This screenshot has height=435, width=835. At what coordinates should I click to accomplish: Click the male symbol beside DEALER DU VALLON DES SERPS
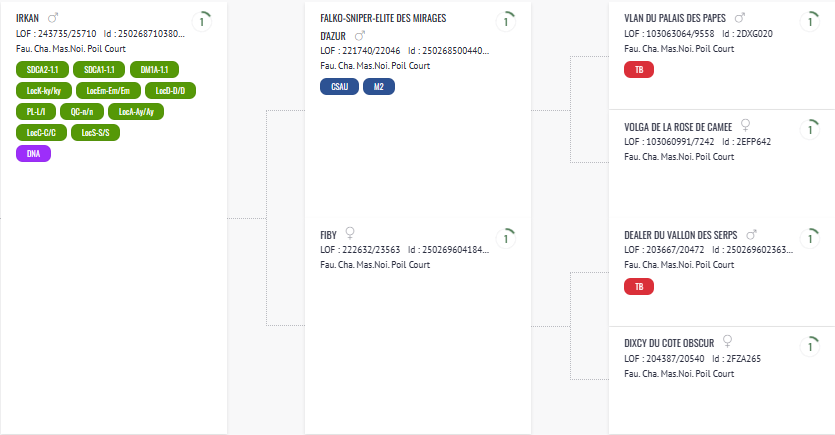(751, 235)
